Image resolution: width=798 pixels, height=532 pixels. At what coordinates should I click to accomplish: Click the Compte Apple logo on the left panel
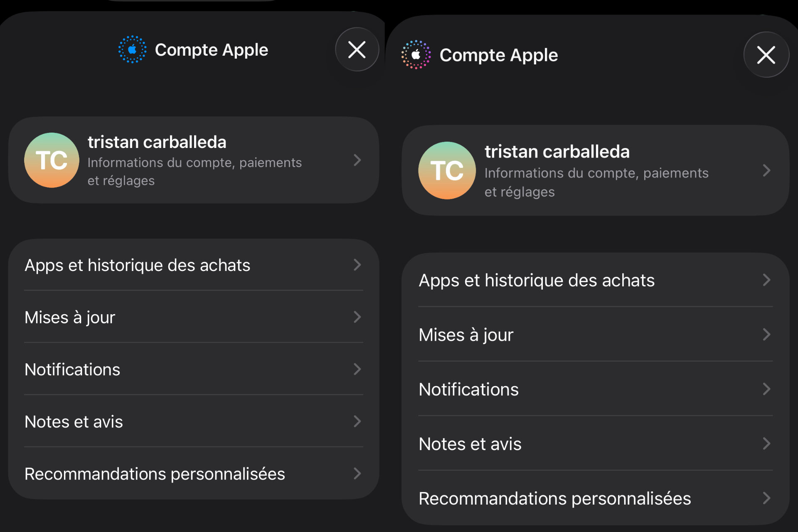pos(133,49)
